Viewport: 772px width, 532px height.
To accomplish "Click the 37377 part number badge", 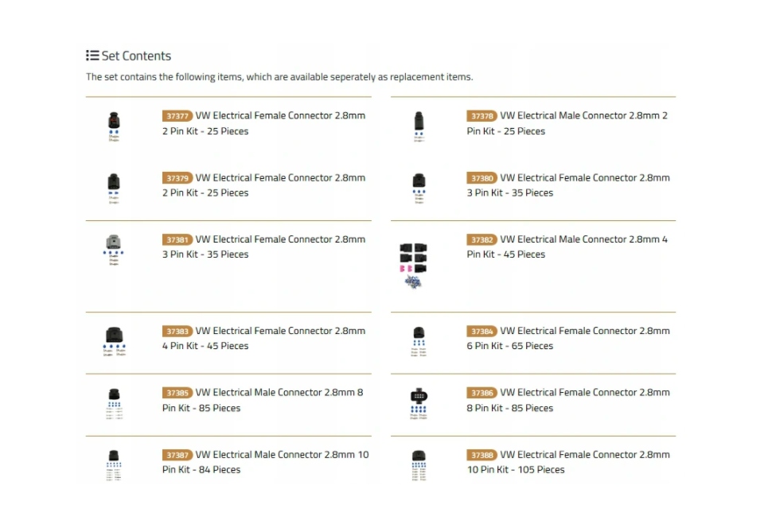I will point(177,116).
